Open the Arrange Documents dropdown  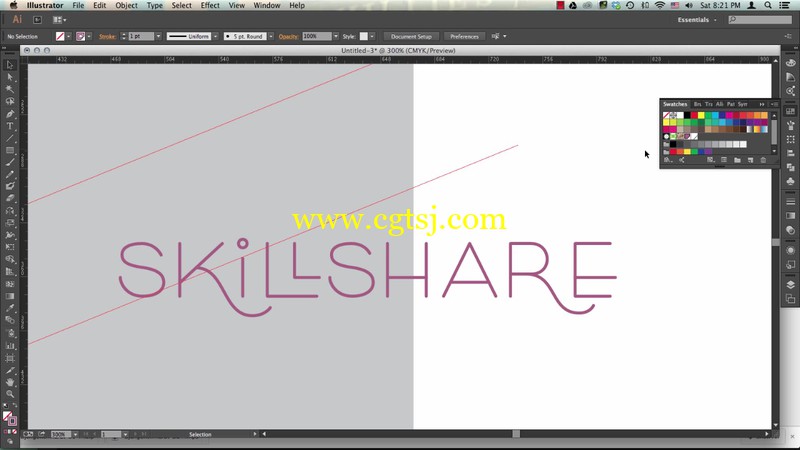60,20
